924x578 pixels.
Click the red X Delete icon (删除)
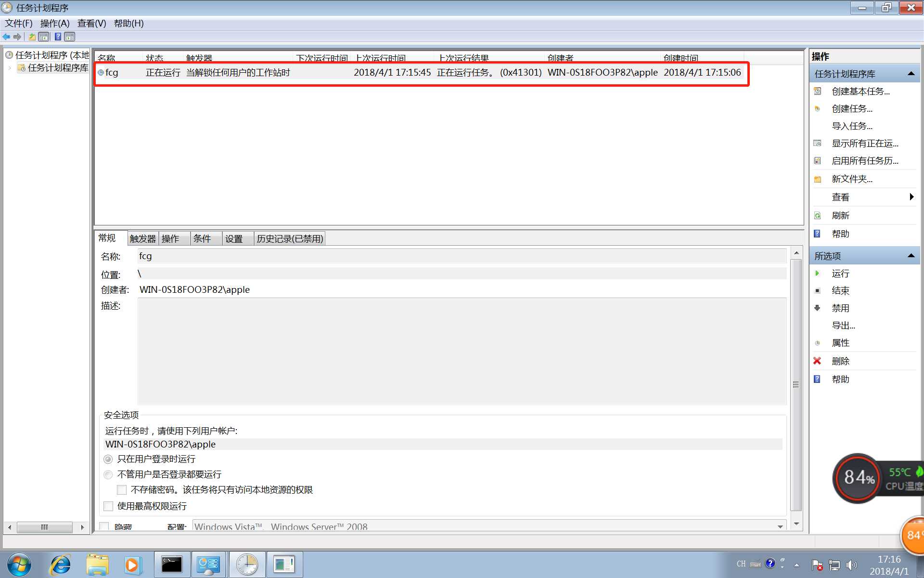(817, 361)
